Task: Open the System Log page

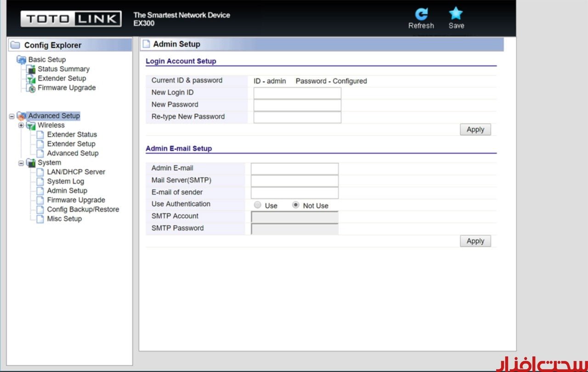Action: pos(65,182)
